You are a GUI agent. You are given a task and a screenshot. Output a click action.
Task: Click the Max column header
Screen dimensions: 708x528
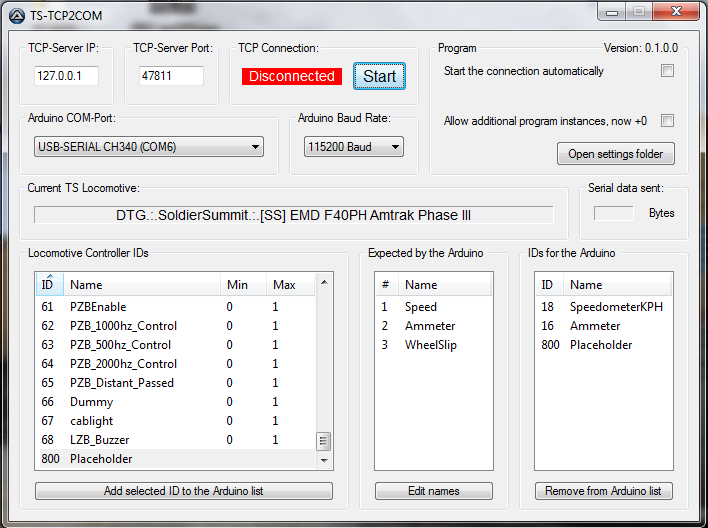[x=291, y=285]
